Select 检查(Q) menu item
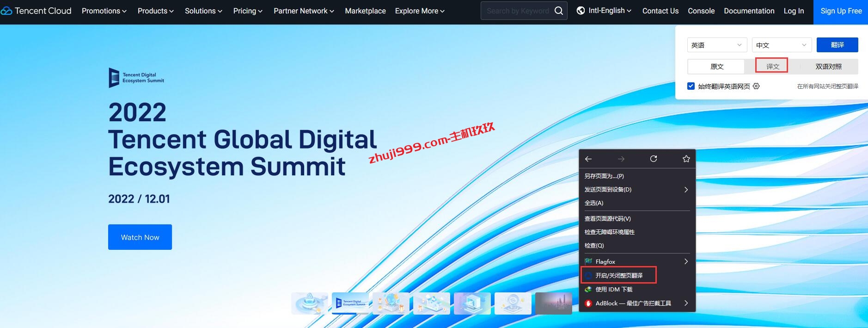The height and width of the screenshot is (328, 868). coord(637,245)
